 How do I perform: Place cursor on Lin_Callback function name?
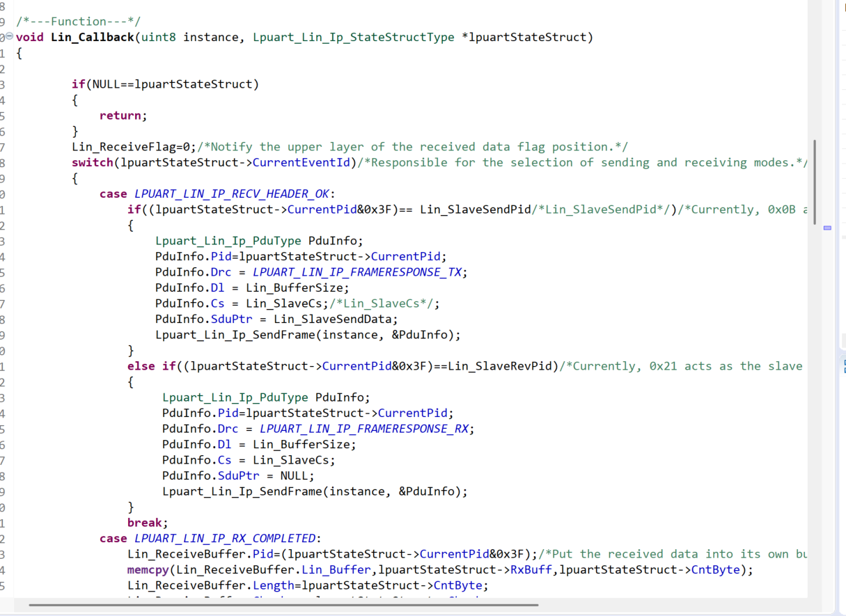(93, 37)
